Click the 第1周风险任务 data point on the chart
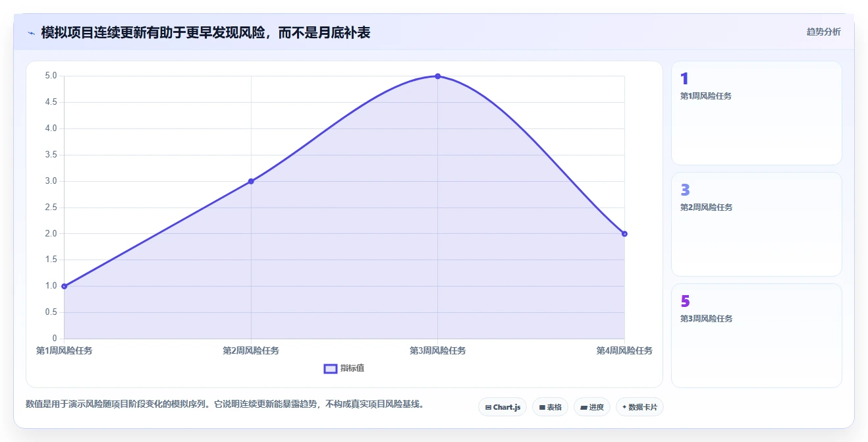Screen dimensions: 868x442 point(65,286)
